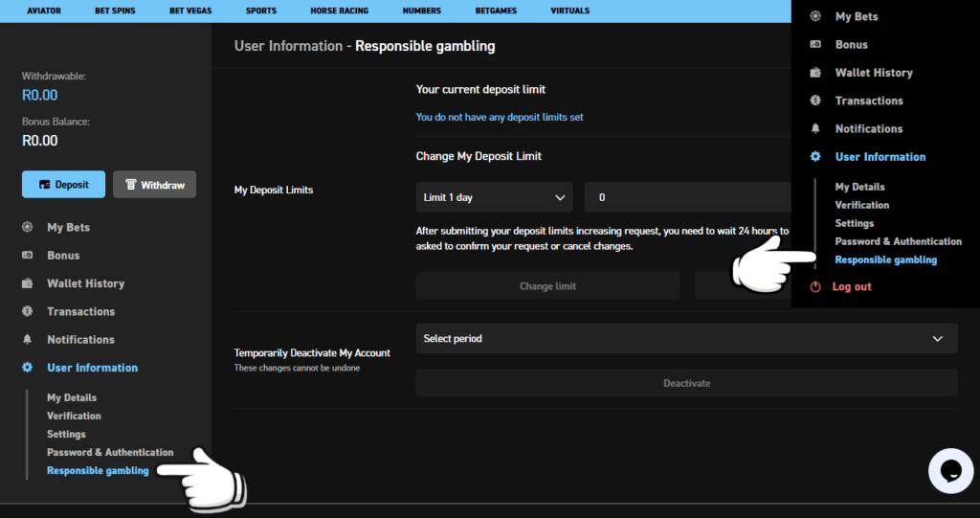The image size is (980, 518).
Task: Click the User Information gear in left sidebar
Action: [28, 368]
